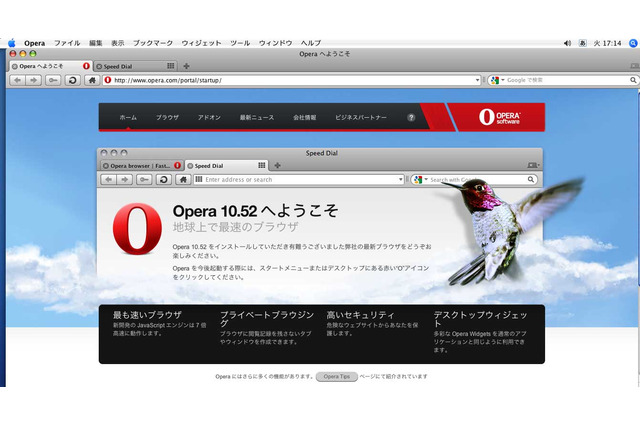
Task: Open the 最新ニュース navigation link
Action: point(257,118)
